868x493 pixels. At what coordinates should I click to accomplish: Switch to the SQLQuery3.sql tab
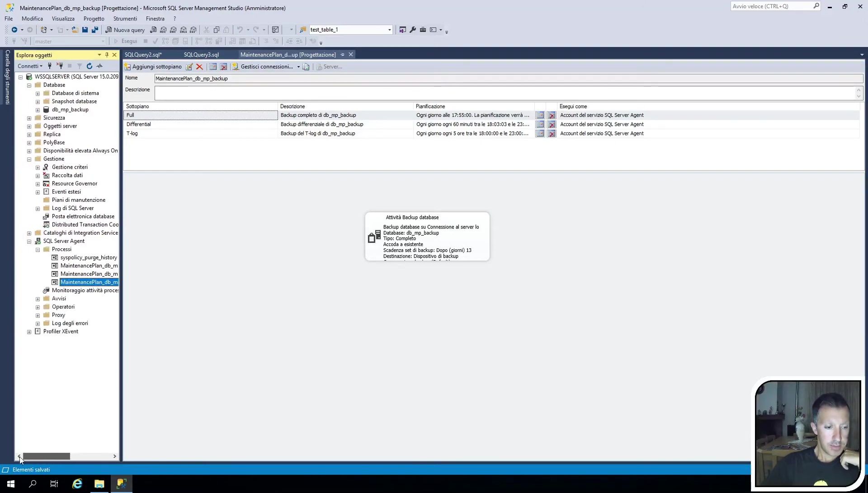pyautogui.click(x=201, y=55)
